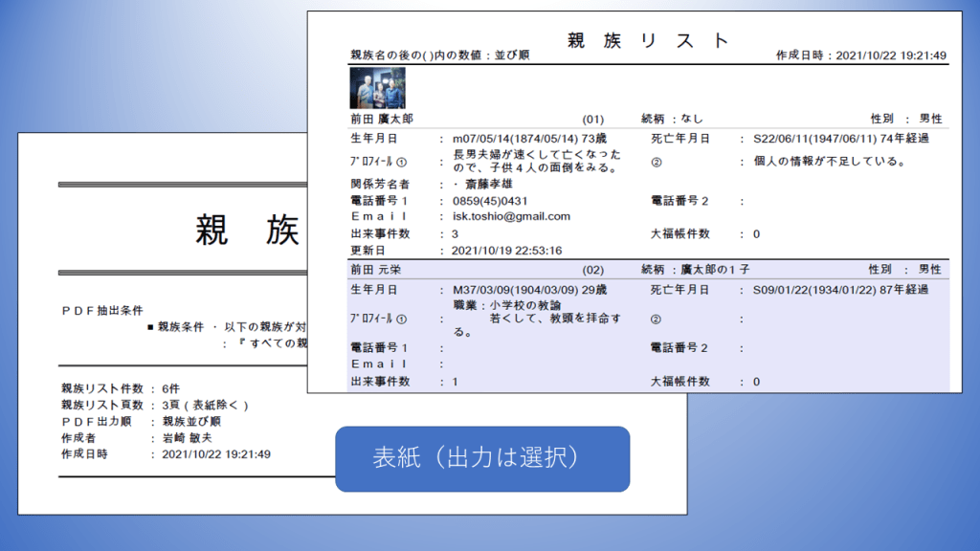Click the family photo thumbnail
Image resolution: width=980 pixels, height=551 pixels.
(x=378, y=87)
